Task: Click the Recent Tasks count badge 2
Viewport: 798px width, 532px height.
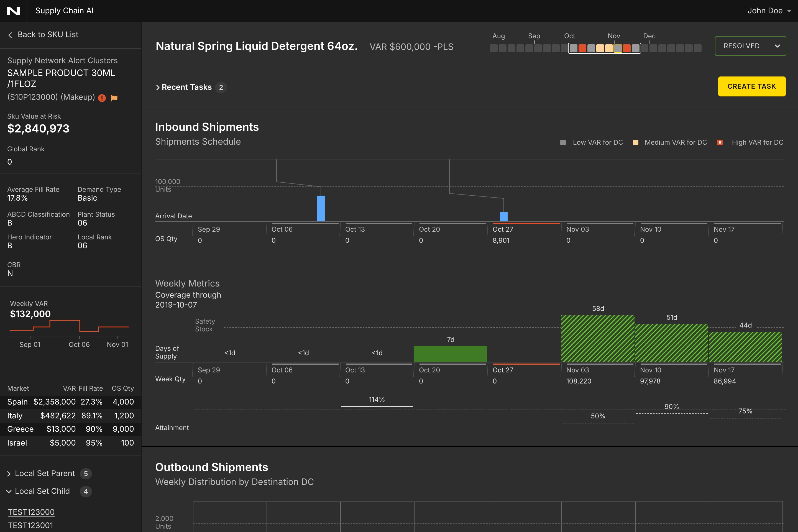Action: pyautogui.click(x=221, y=88)
